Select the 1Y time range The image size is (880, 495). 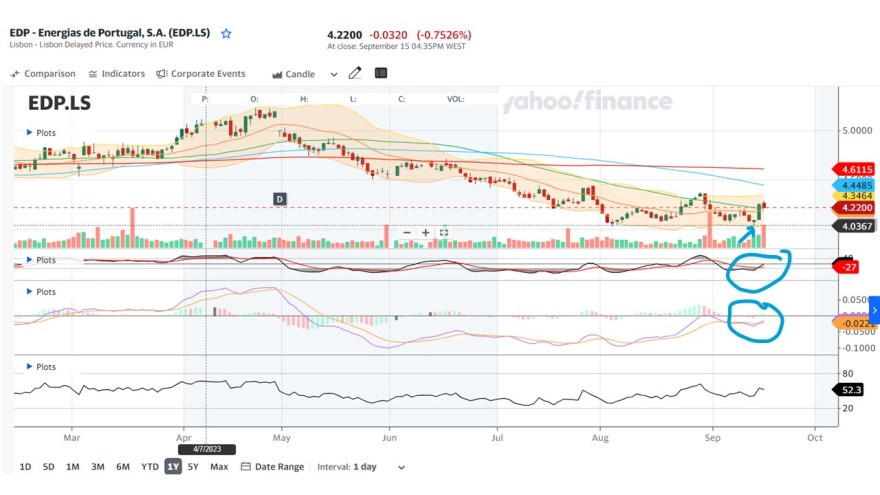click(x=173, y=466)
